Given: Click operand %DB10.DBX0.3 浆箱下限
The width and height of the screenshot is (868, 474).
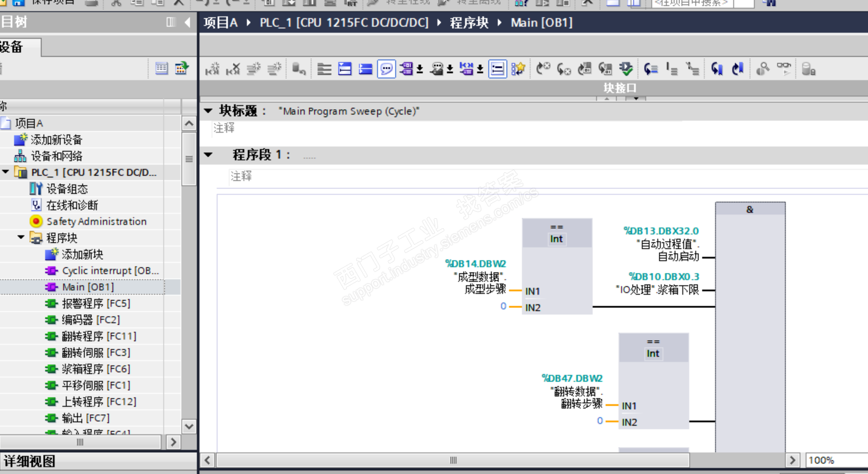Looking at the screenshot, I should pyautogui.click(x=658, y=283).
